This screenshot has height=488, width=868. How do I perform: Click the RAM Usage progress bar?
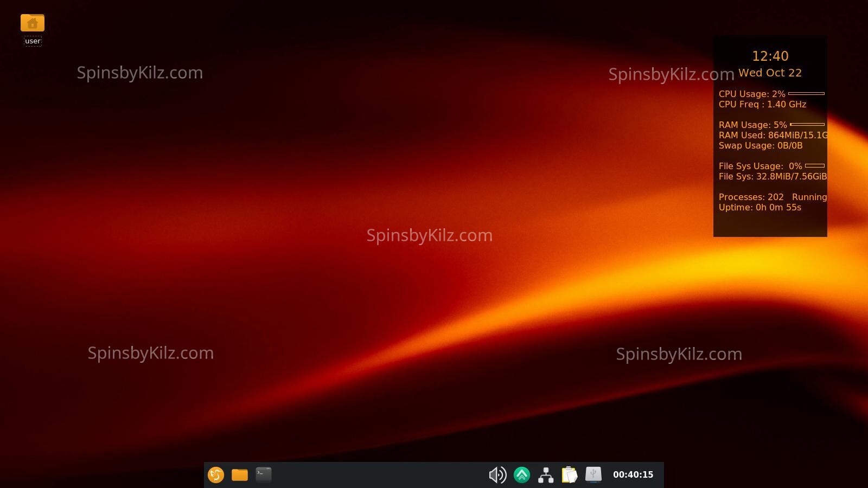coord(807,125)
